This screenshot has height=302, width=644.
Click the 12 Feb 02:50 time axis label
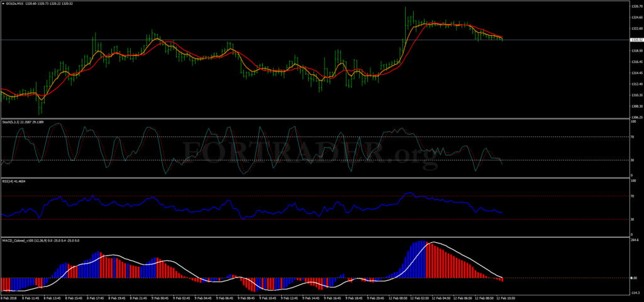coord(419,298)
